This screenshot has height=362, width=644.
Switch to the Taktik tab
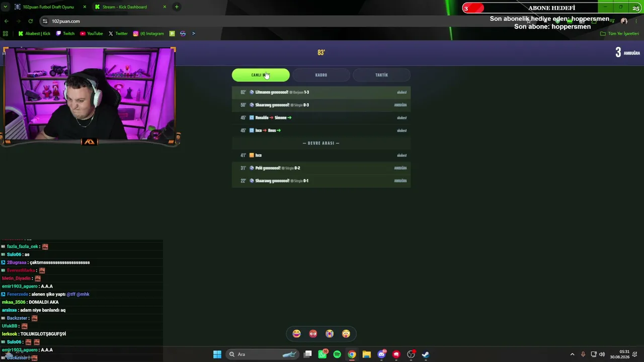[381, 75]
